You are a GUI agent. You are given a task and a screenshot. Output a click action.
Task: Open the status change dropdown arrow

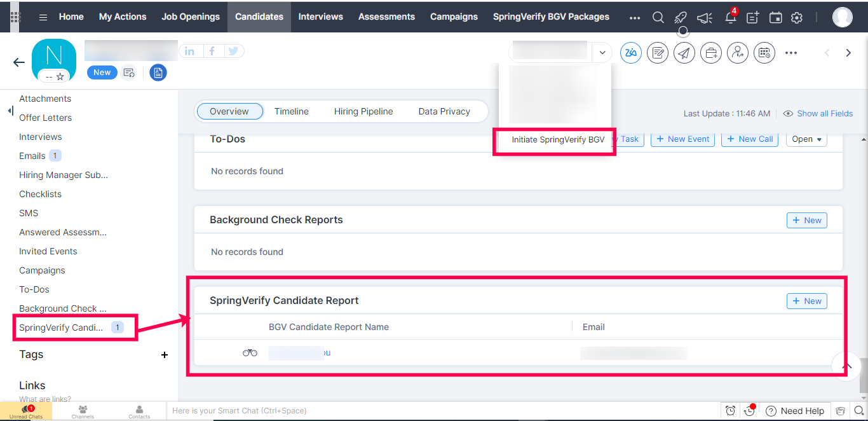(602, 53)
